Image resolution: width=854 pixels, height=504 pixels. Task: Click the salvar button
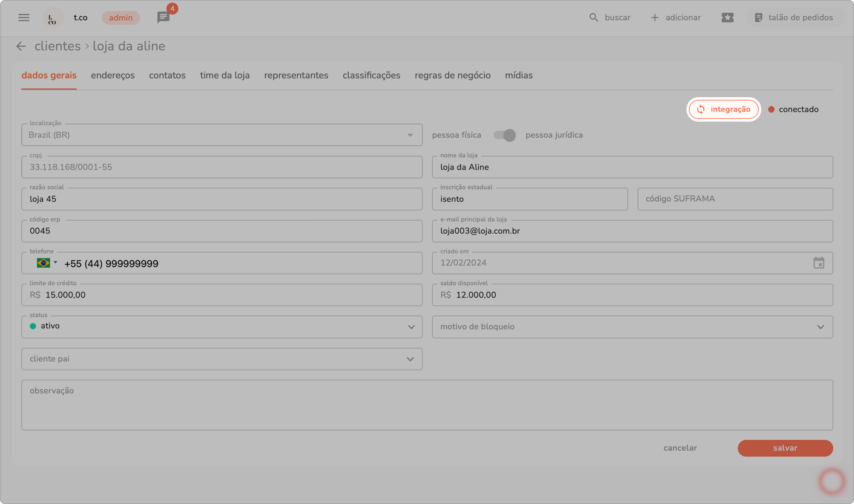[785, 448]
